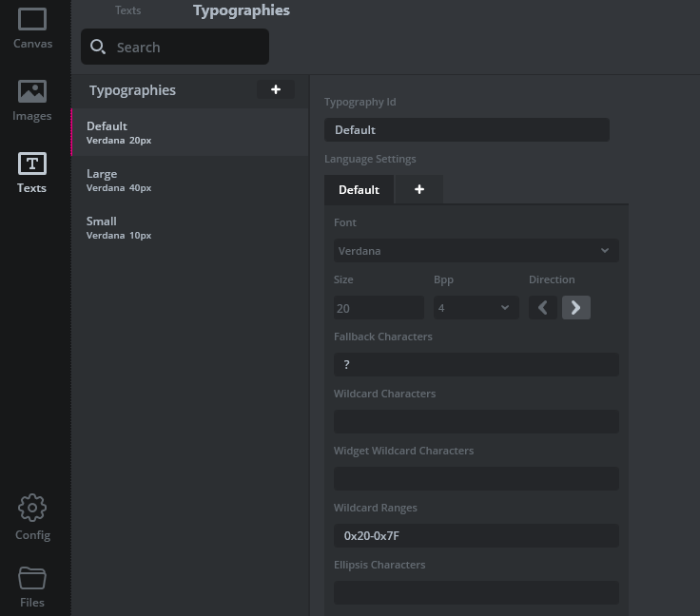Open the Images section in the sidebar
The width and height of the screenshot is (700, 616).
tap(32, 102)
